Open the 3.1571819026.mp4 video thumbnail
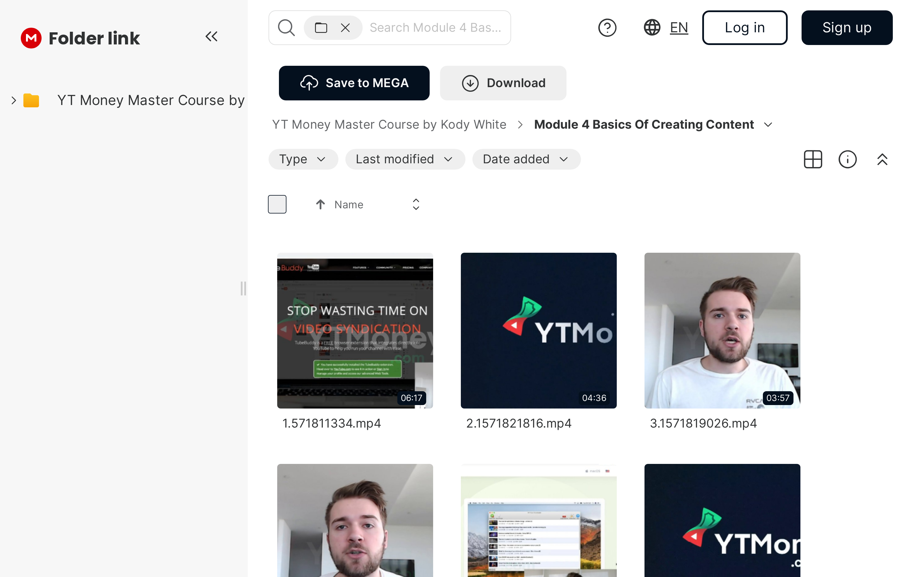924x577 pixels. click(722, 330)
